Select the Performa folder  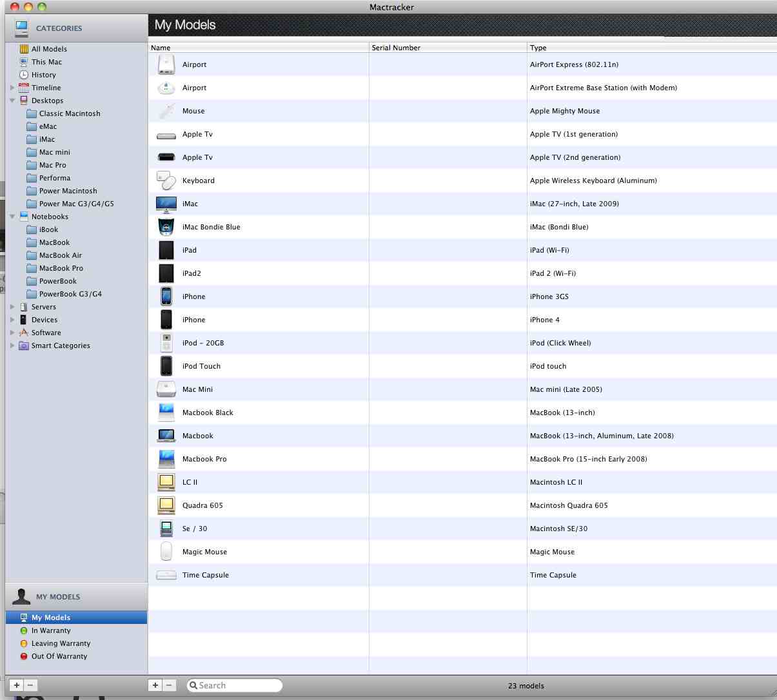(x=49, y=178)
